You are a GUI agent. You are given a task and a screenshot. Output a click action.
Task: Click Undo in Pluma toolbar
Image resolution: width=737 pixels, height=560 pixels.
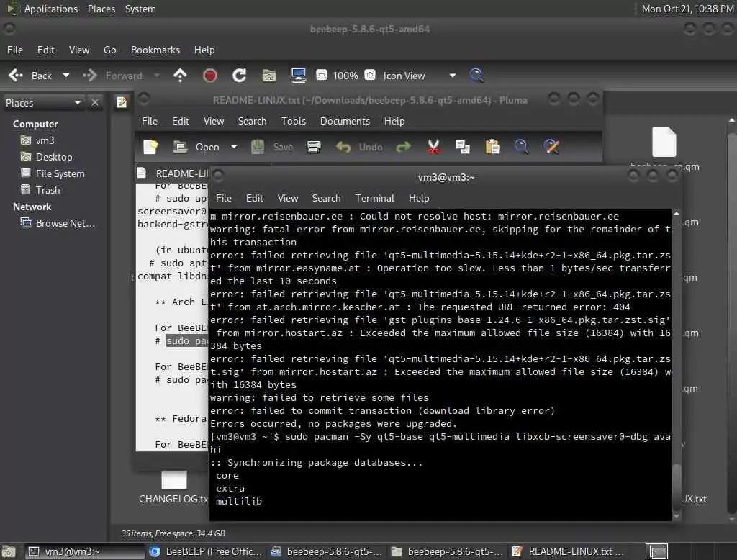click(x=359, y=147)
